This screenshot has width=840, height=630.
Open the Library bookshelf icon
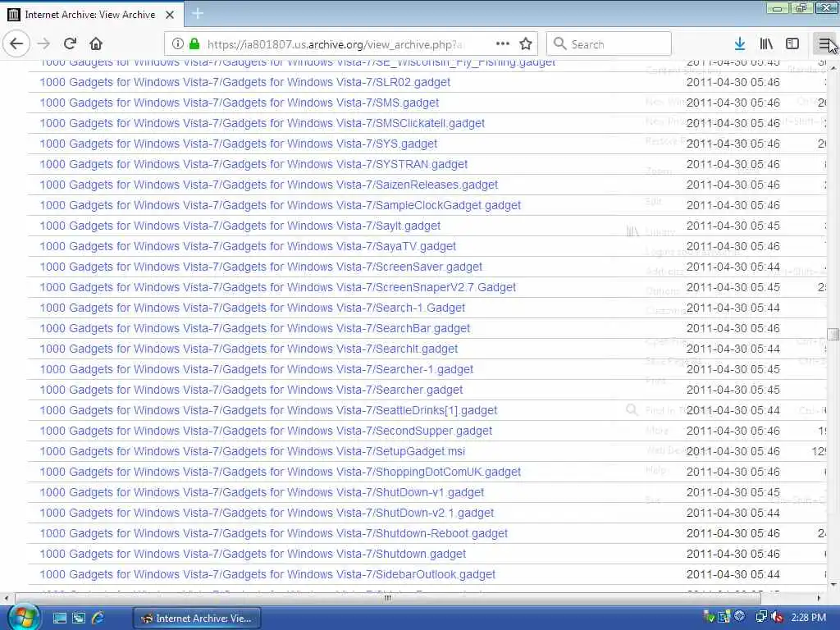pyautogui.click(x=766, y=44)
